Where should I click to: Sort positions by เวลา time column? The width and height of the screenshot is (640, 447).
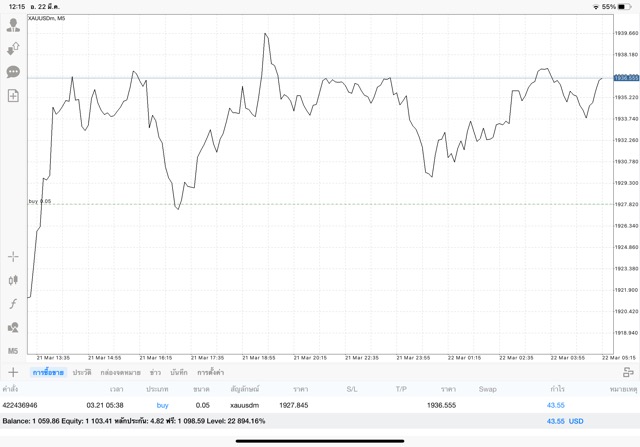pyautogui.click(x=117, y=388)
